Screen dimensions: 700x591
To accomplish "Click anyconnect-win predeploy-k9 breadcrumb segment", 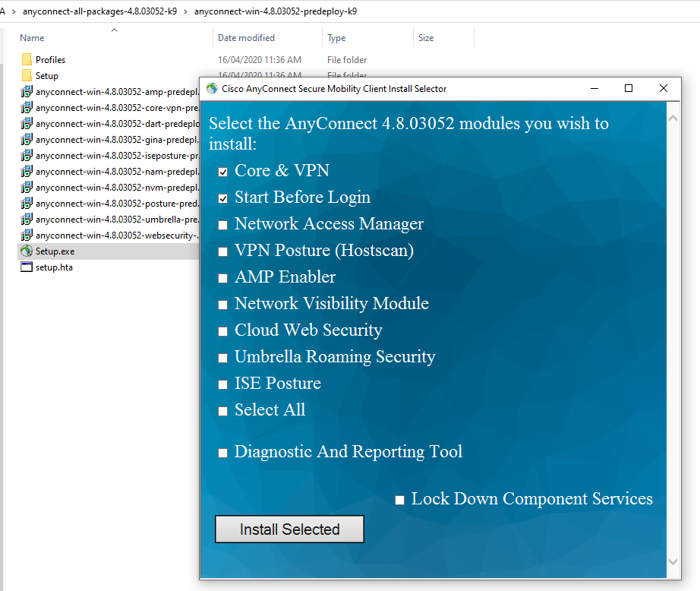I will [276, 11].
